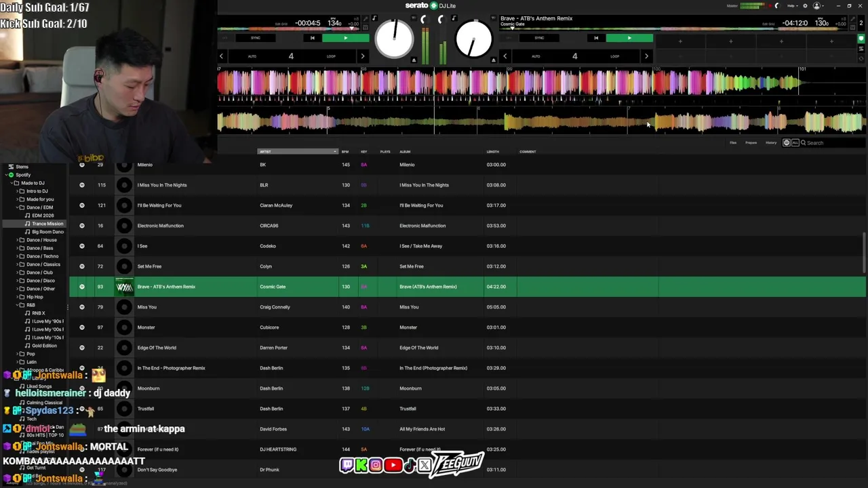The height and width of the screenshot is (488, 868).
Task: Play the right deck with green play button
Action: (x=629, y=38)
